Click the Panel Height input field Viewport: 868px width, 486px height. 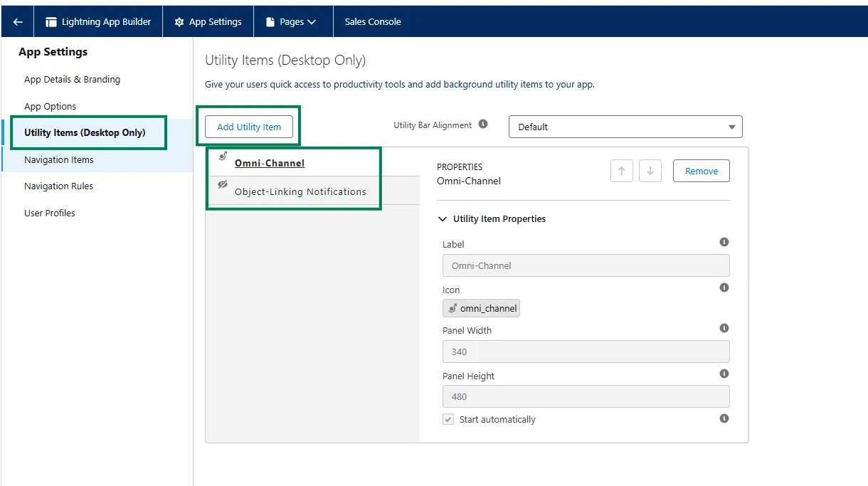(x=586, y=396)
